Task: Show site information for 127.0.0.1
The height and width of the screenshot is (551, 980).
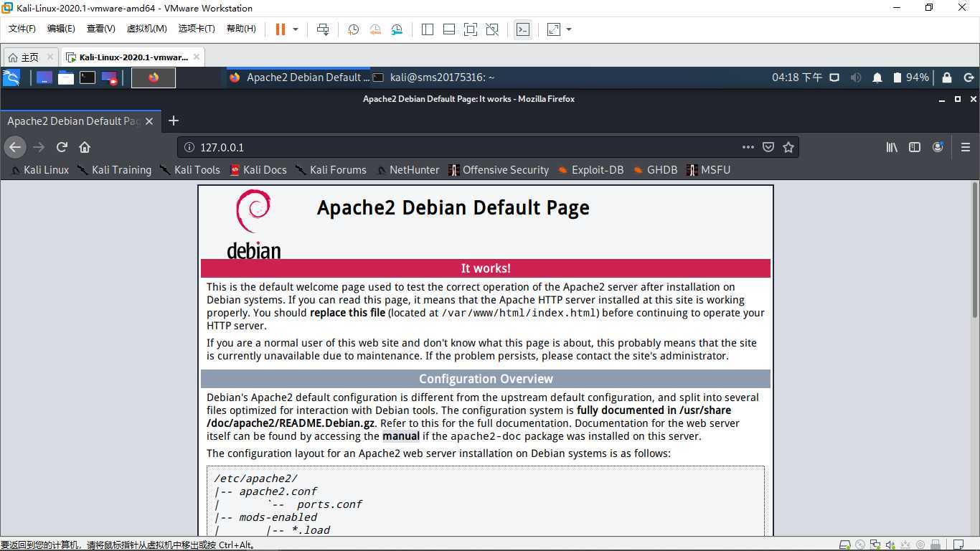Action: tap(189, 147)
